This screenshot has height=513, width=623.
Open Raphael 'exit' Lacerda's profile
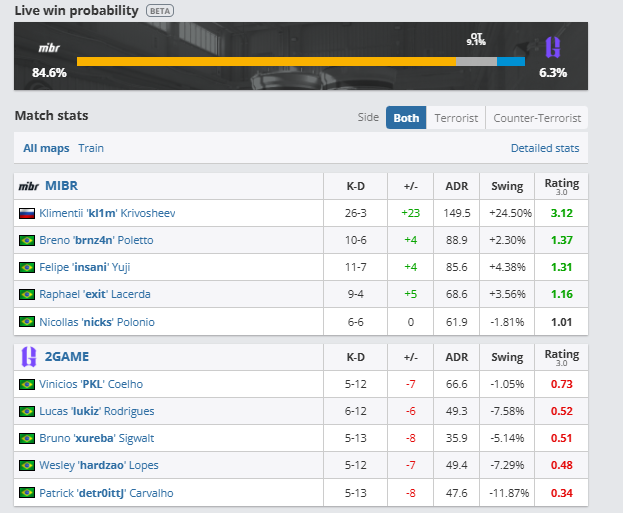(x=95, y=294)
